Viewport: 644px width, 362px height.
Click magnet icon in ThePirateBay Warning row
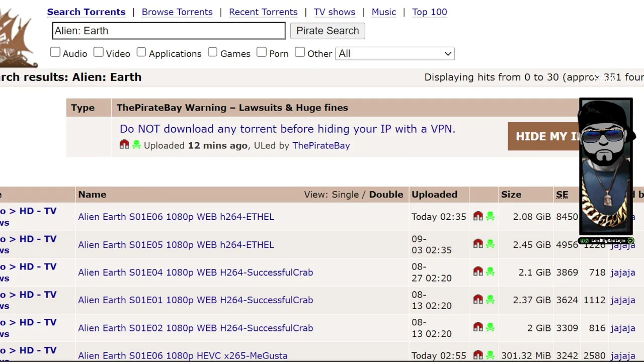point(124,145)
